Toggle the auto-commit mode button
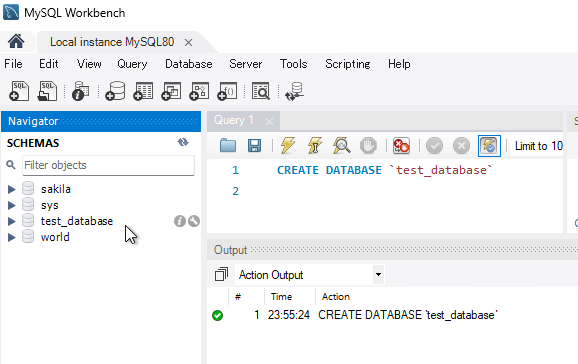The image size is (578, 364). pyautogui.click(x=489, y=146)
